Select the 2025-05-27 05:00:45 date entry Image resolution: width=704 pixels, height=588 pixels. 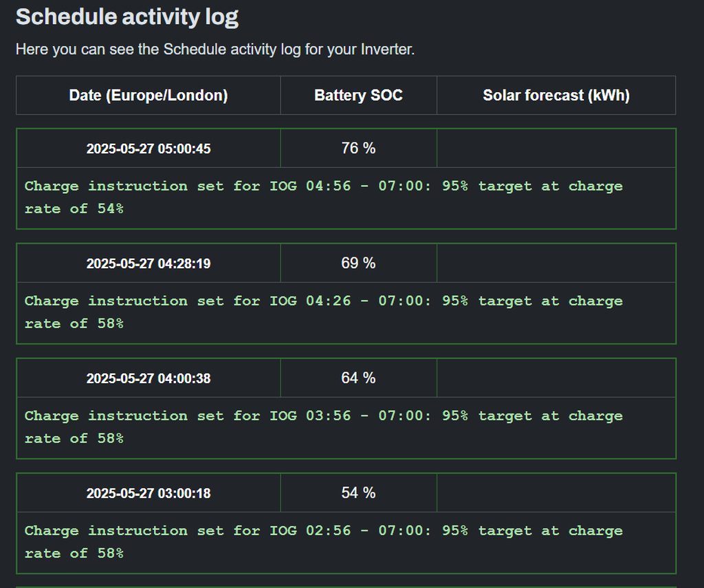pos(148,149)
